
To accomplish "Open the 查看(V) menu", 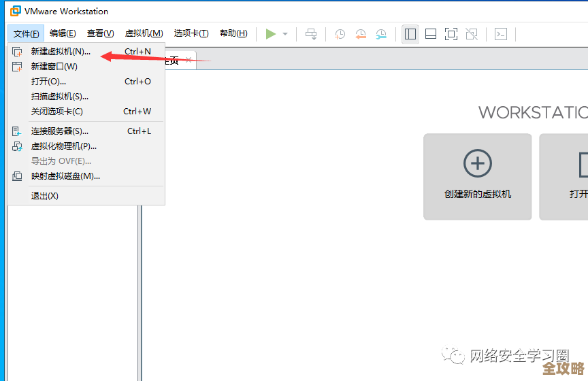I will coord(100,34).
